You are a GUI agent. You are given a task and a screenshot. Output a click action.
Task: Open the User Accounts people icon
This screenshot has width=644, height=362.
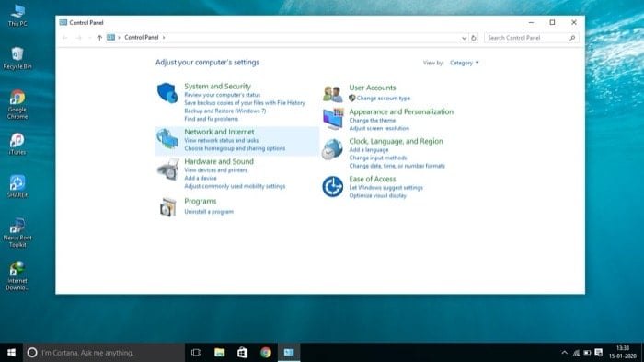pos(333,94)
